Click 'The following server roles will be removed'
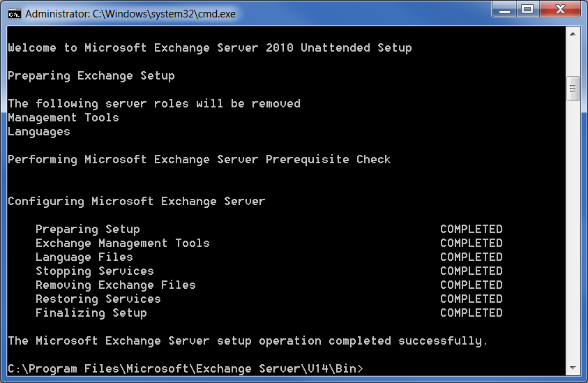This screenshot has height=383, width=588. click(x=154, y=103)
